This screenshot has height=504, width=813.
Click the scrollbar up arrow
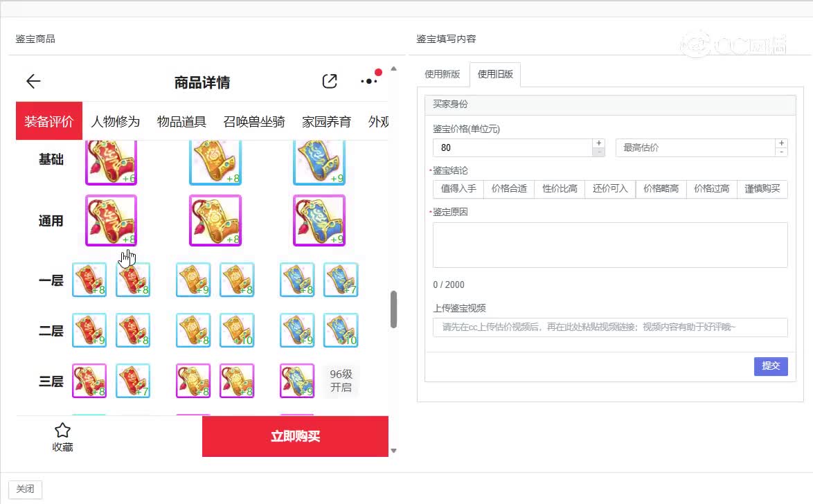coord(393,69)
